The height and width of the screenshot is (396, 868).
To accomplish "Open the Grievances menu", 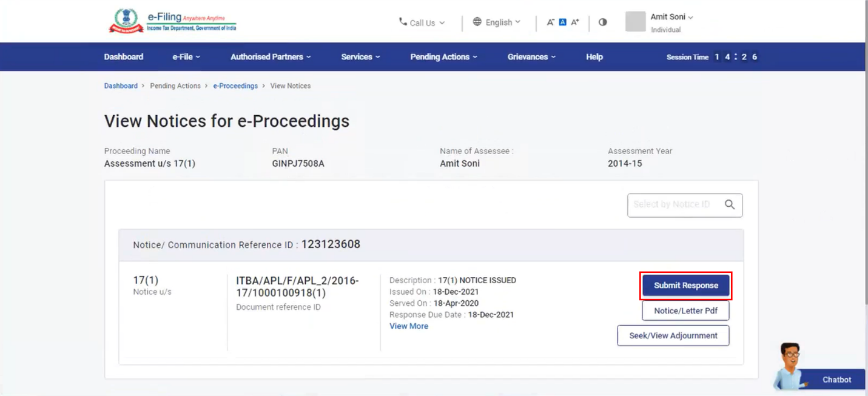I will (531, 57).
